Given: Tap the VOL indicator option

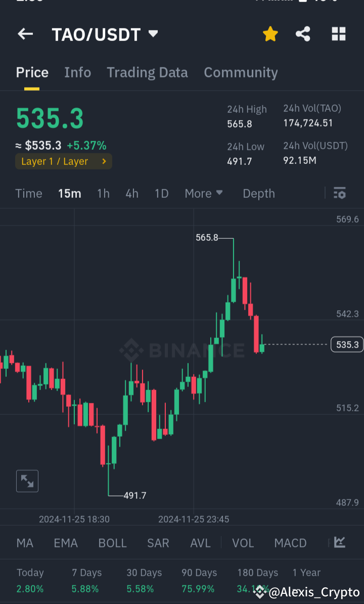Looking at the screenshot, I should coord(243,542).
